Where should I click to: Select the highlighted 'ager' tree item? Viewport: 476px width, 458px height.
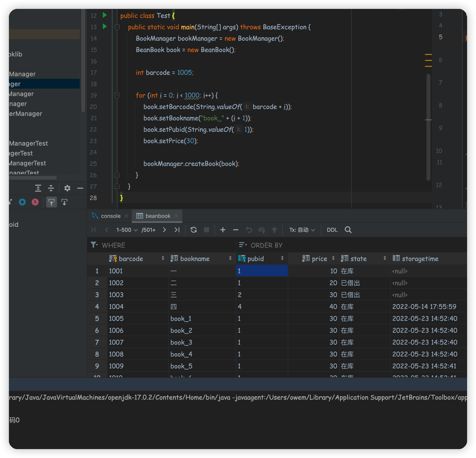tap(44, 84)
